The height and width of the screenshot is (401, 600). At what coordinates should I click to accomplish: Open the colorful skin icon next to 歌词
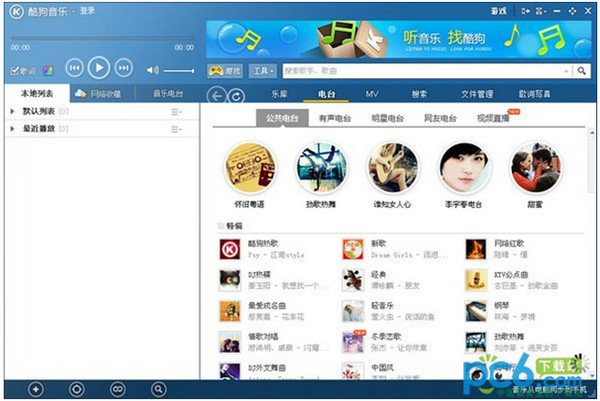48,71
